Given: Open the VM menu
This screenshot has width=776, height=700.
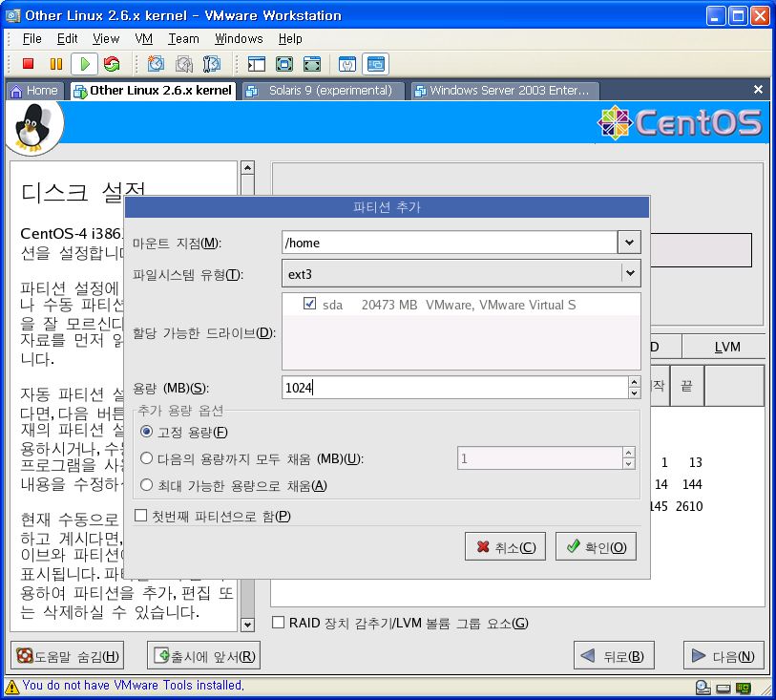Looking at the screenshot, I should point(143,38).
